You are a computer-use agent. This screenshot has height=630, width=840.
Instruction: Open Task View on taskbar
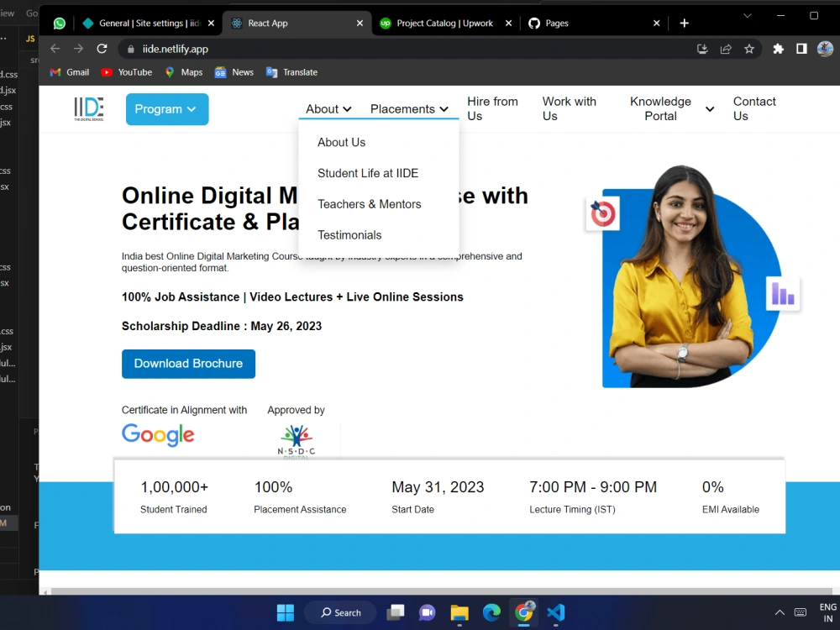point(396,612)
